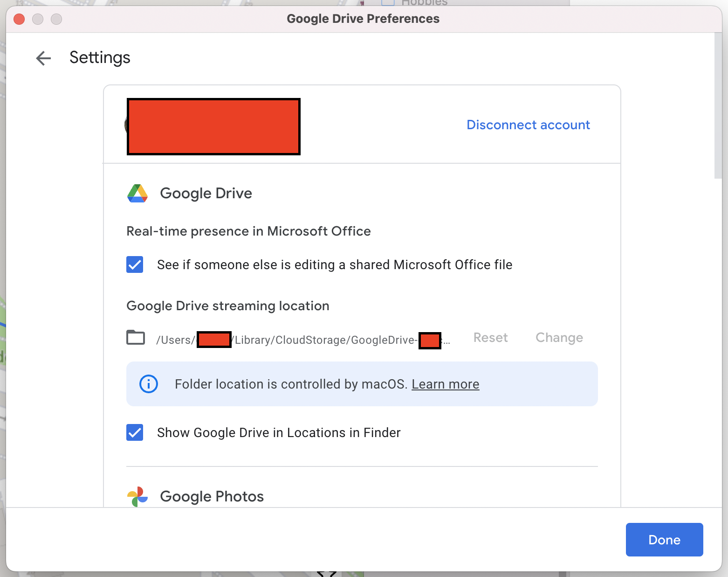Click the 'Google Drive Preferences' window title

click(363, 19)
